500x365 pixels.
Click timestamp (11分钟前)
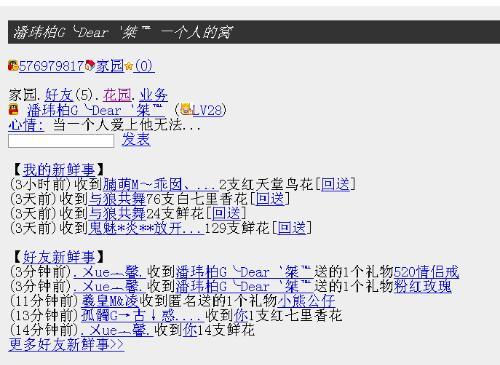tap(44, 301)
